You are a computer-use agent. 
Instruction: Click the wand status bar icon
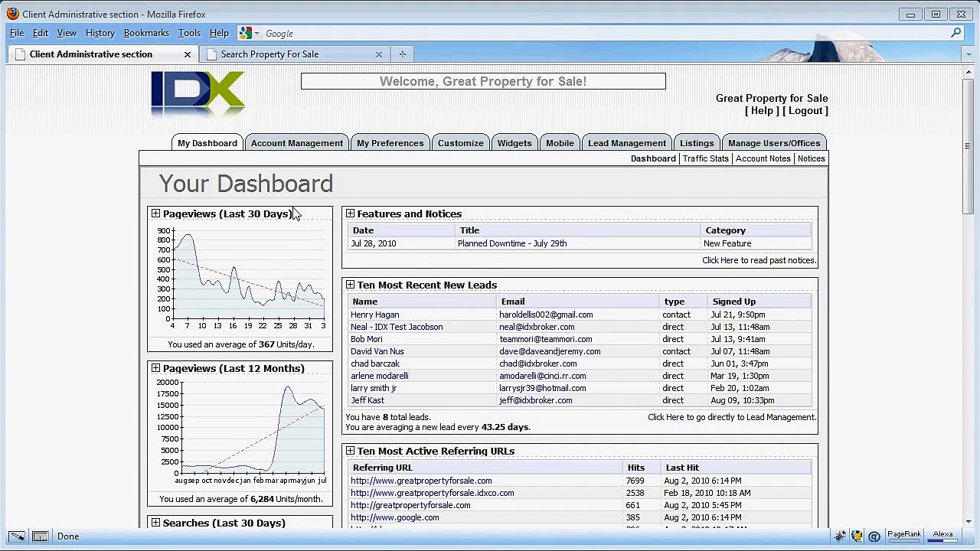click(x=841, y=536)
